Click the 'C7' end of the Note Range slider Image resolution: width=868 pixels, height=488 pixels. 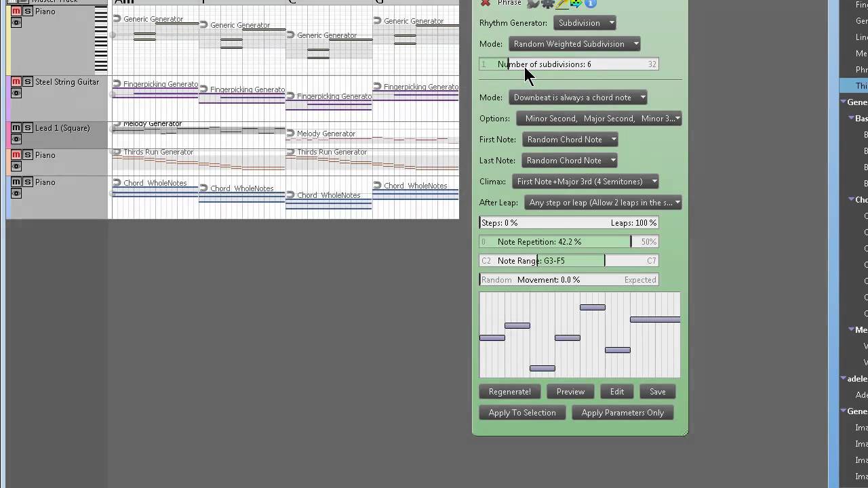[x=651, y=261]
